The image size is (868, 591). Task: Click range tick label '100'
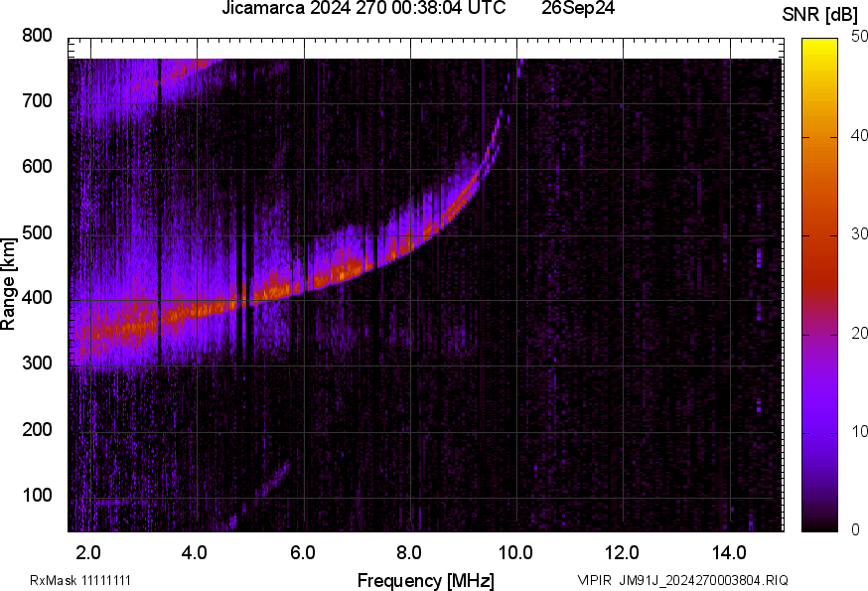37,496
